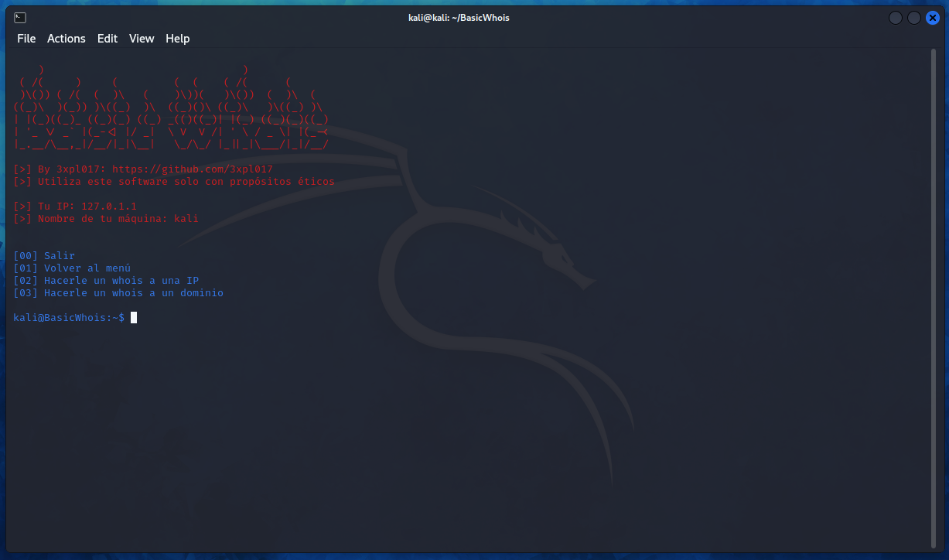
Task: Open the View menu
Action: (x=142, y=39)
